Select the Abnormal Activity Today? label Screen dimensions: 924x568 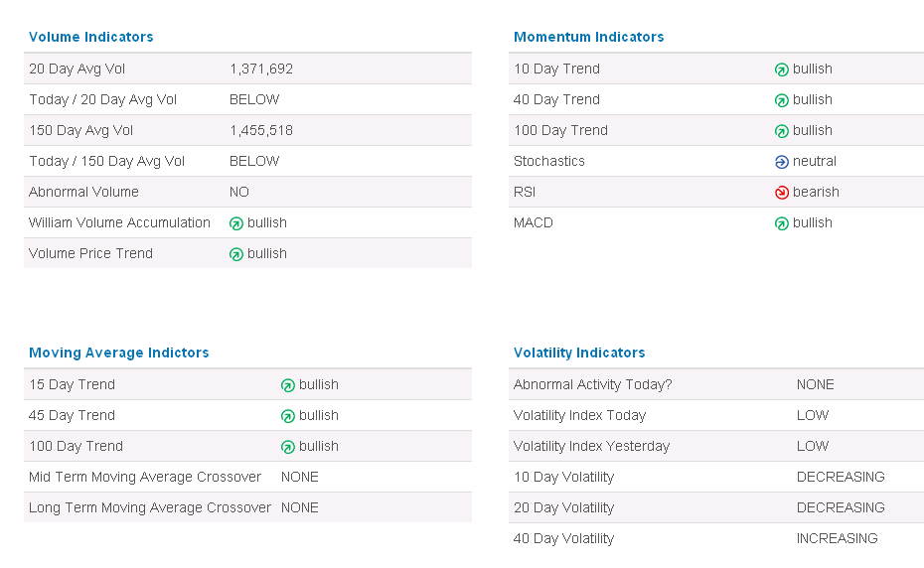[x=593, y=384]
